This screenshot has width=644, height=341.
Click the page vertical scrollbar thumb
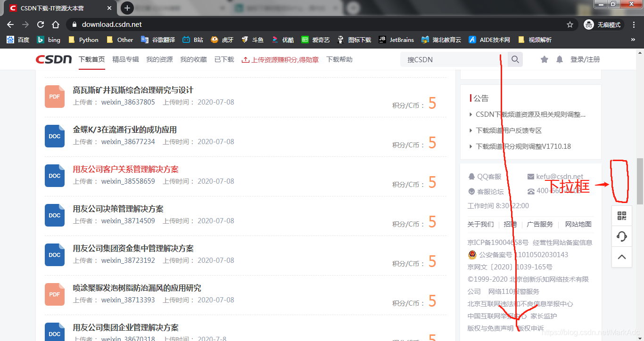coord(640,181)
